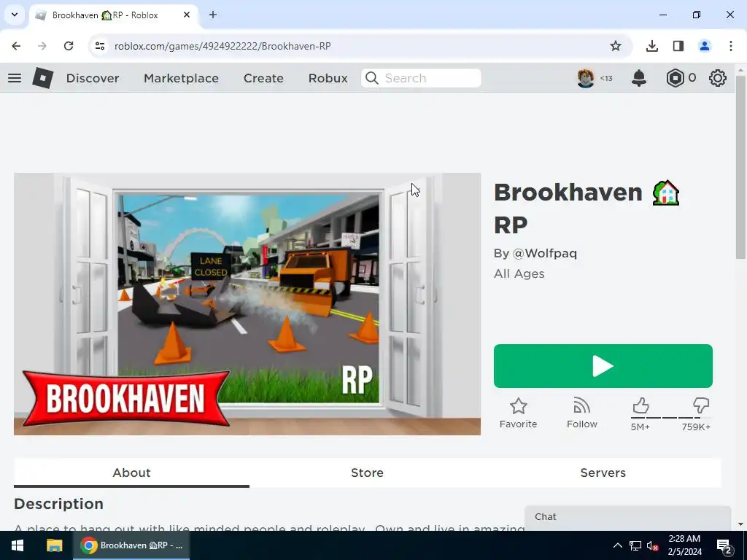This screenshot has height=560, width=747.
Task: Click the search magnifier icon
Action: 371,78
